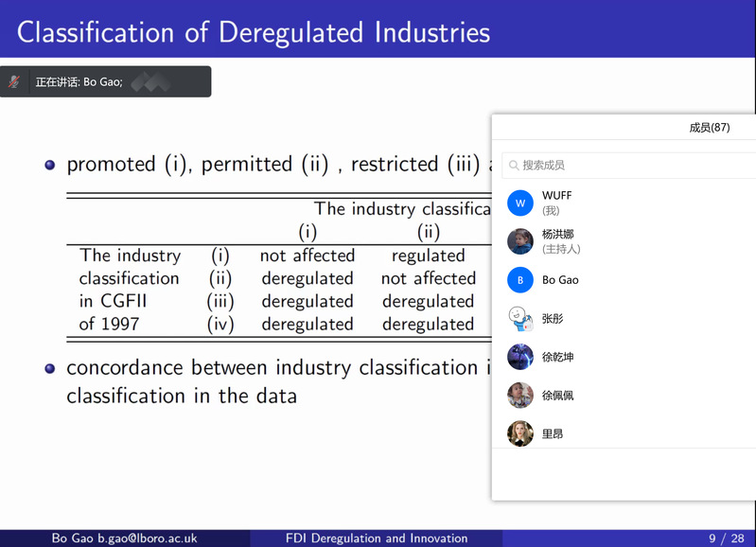Click the slide page number 9 / 28
756x547 pixels.
pos(727,538)
